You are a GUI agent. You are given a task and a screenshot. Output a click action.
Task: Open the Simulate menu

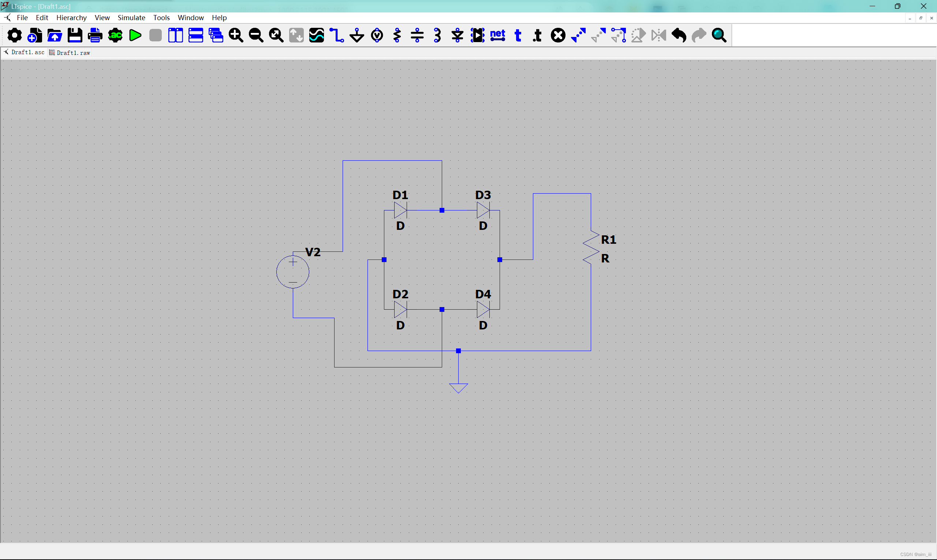click(x=131, y=18)
